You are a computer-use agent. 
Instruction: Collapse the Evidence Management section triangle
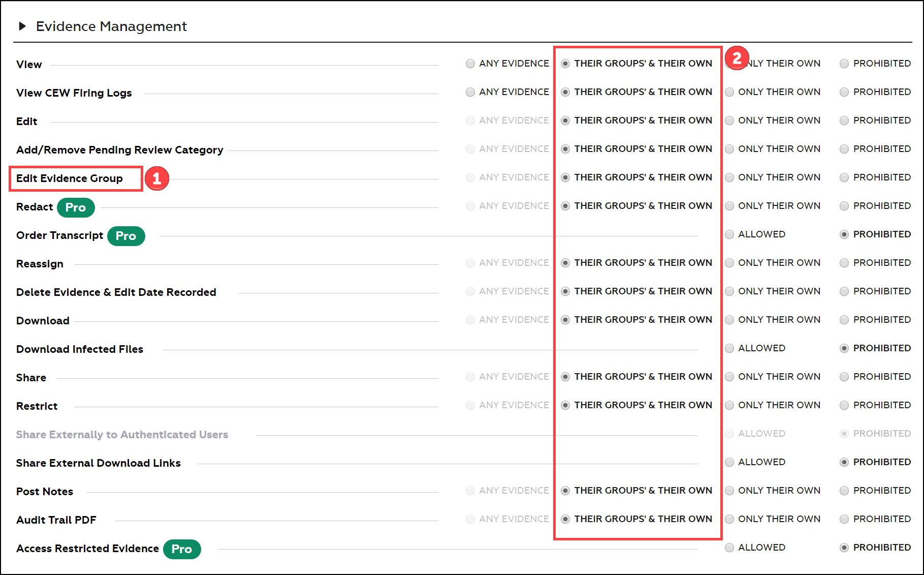pyautogui.click(x=22, y=26)
